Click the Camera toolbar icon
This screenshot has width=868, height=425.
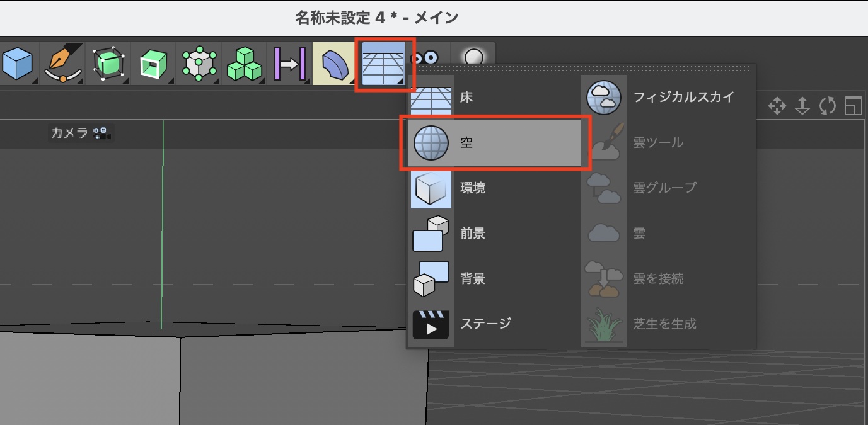[424, 58]
